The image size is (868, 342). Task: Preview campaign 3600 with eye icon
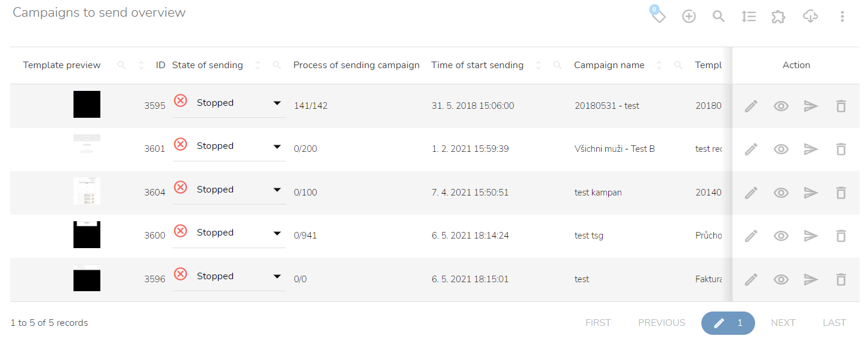pyautogui.click(x=781, y=236)
